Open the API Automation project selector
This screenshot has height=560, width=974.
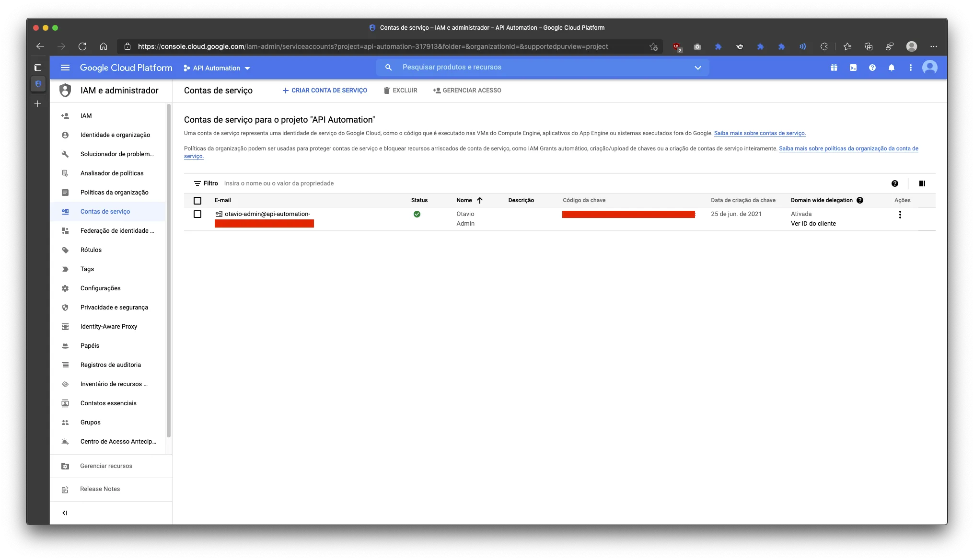pos(217,68)
